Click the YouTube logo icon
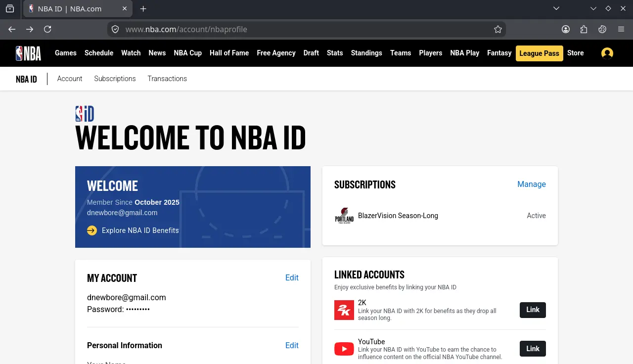The width and height of the screenshot is (633, 364). (x=344, y=349)
